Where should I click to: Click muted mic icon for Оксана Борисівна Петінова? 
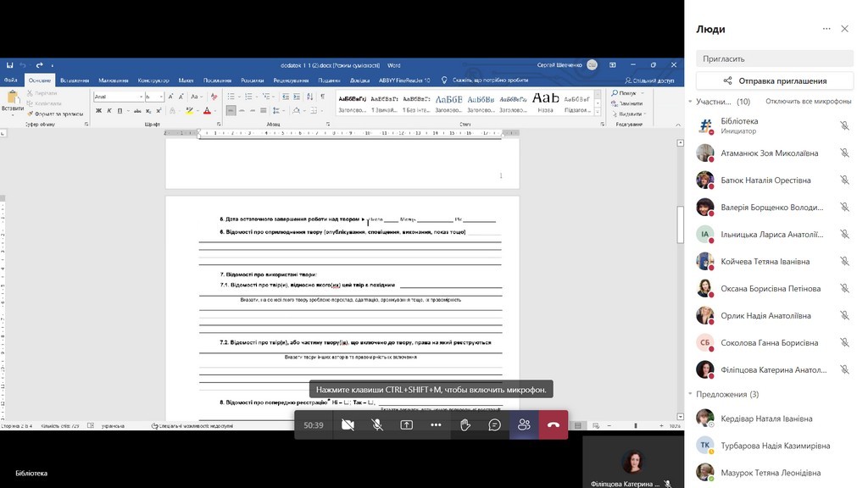click(844, 289)
